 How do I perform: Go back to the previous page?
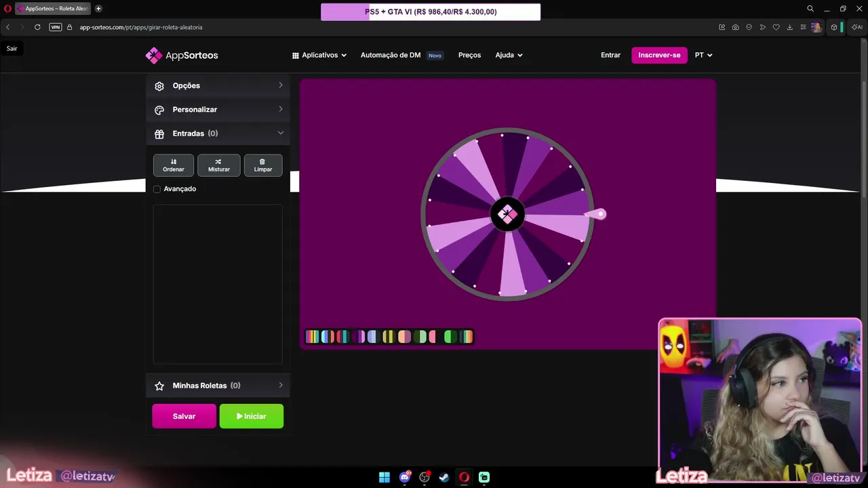pyautogui.click(x=7, y=27)
